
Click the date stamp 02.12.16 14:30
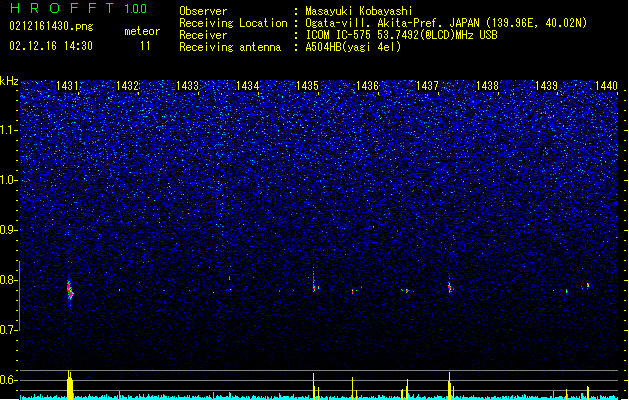[x=51, y=46]
